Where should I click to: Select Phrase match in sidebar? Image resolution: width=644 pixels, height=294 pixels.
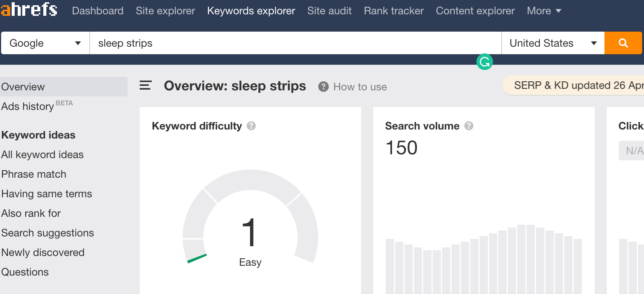pyautogui.click(x=34, y=174)
